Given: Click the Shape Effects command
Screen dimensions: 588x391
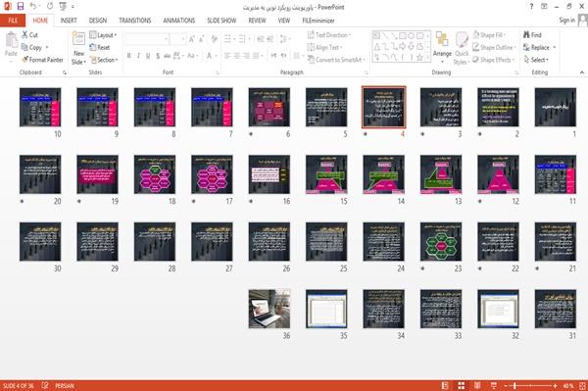Looking at the screenshot, I should click(494, 60).
